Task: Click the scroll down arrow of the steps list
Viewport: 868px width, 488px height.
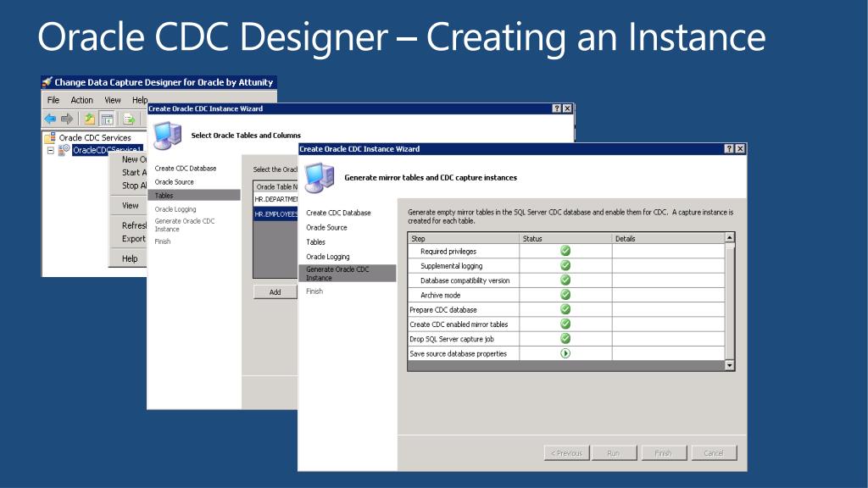Action: 731,365
